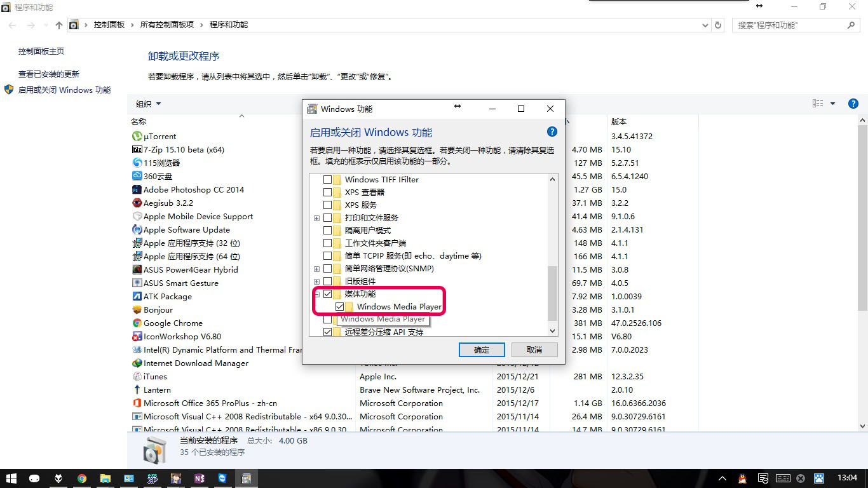
Task: Click the Programs and Features help icon
Action: 853,104
